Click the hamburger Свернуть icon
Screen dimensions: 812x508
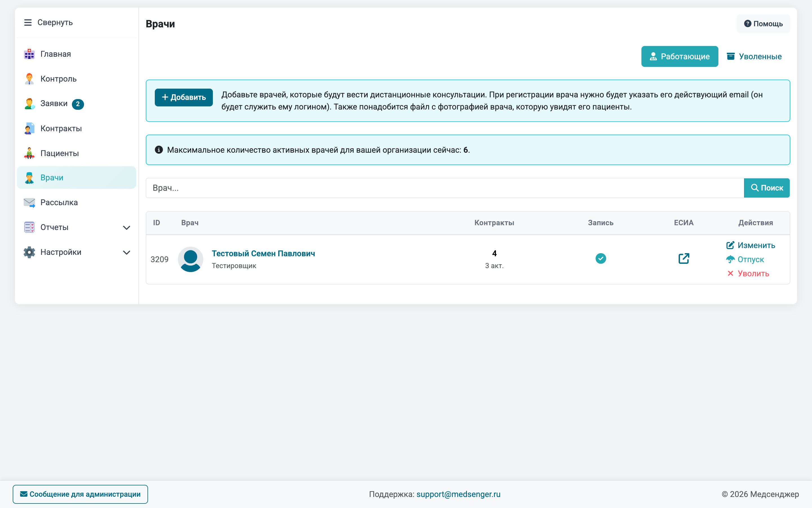[28, 23]
